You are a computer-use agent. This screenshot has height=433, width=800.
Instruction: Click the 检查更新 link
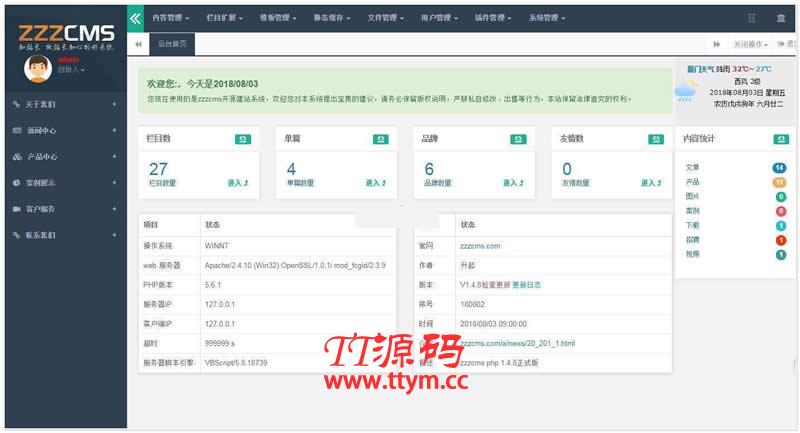point(496,285)
